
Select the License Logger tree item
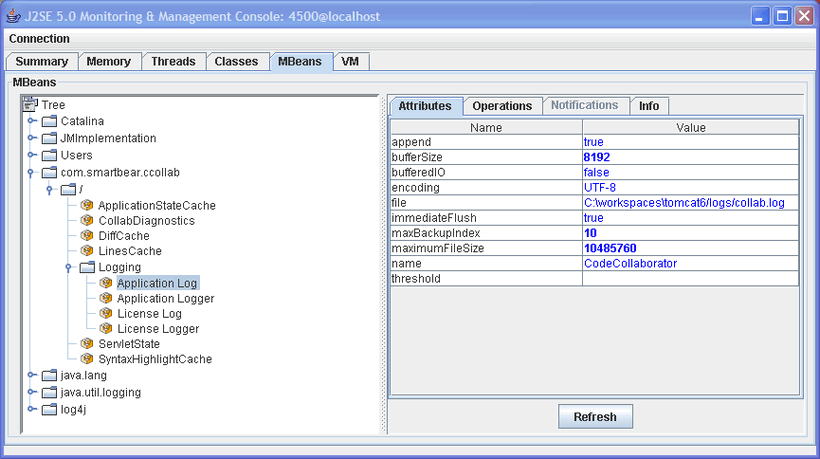pos(158,329)
